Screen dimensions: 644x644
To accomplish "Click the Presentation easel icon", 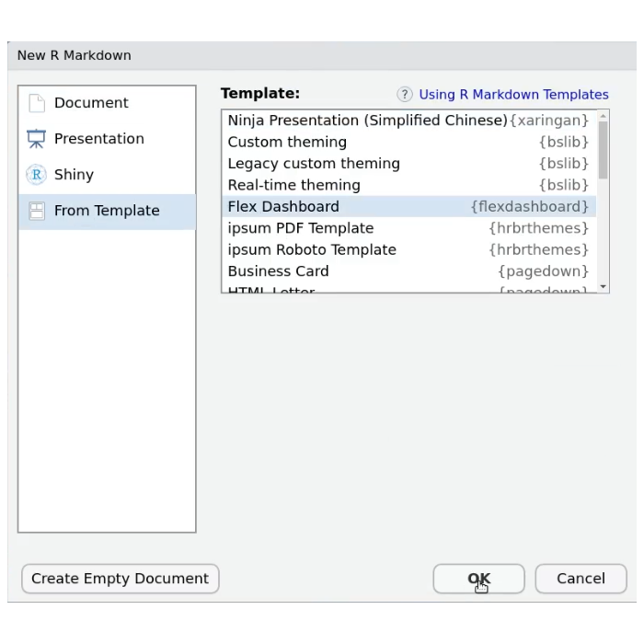I will tap(37, 139).
